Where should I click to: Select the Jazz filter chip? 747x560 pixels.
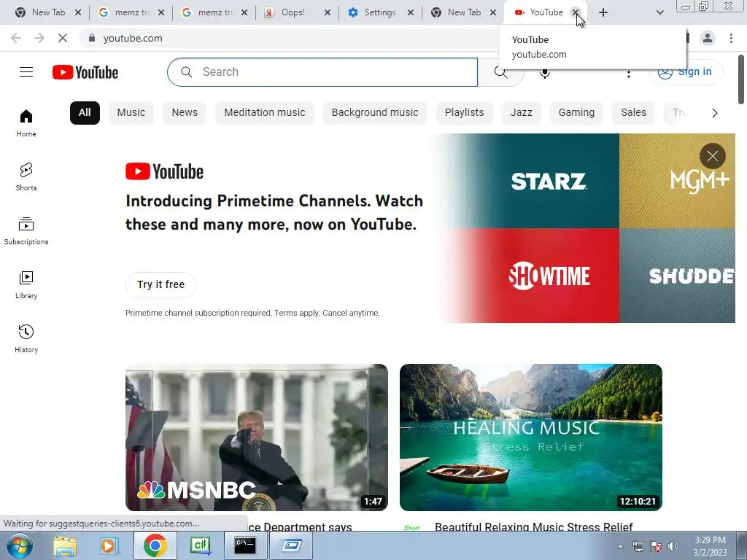pyautogui.click(x=521, y=113)
